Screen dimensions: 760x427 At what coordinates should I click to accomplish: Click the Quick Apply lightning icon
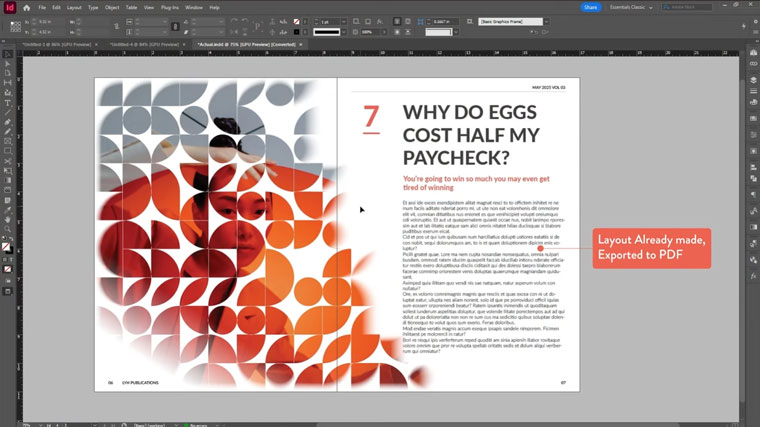pyautogui.click(x=744, y=27)
